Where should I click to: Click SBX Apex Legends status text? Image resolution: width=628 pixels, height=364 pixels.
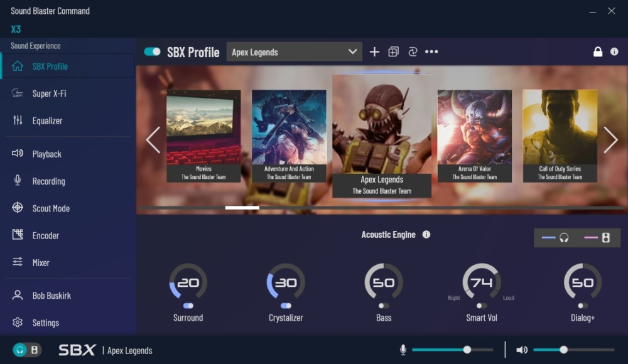tap(106, 350)
